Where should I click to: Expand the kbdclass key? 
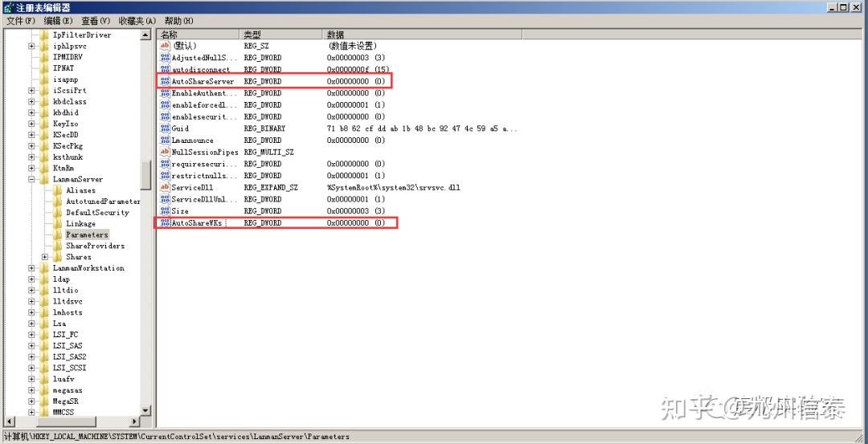coord(31,102)
